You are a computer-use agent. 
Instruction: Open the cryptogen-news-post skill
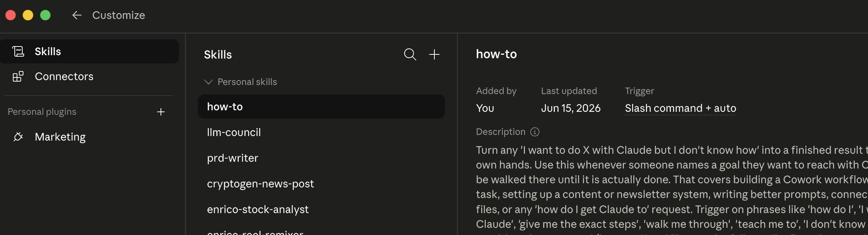321,184
